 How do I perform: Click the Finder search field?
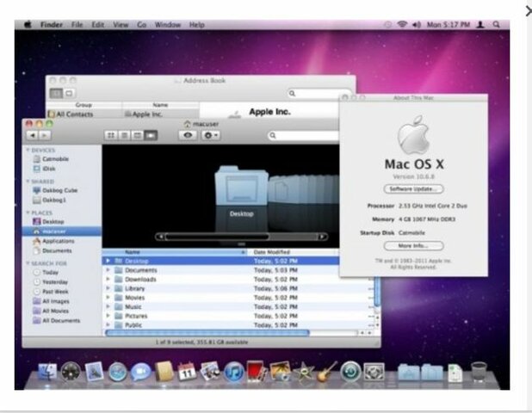coord(304,136)
